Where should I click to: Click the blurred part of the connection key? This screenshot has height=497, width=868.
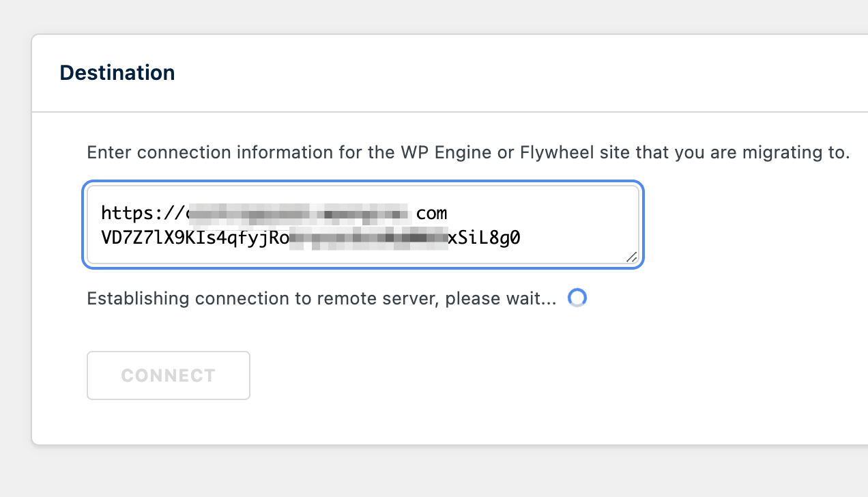point(368,238)
